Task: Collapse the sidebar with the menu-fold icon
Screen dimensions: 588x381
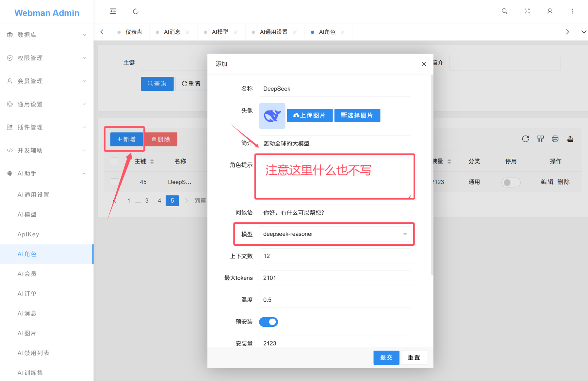Action: coord(113,11)
